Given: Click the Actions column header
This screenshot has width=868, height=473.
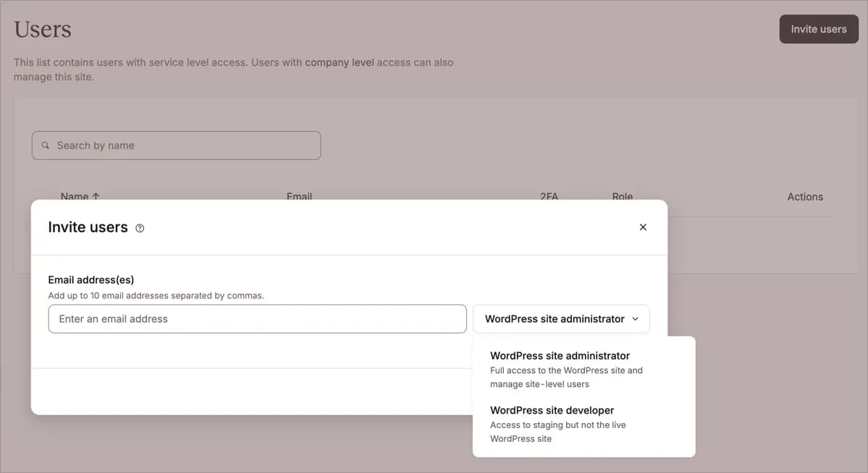Looking at the screenshot, I should [804, 196].
